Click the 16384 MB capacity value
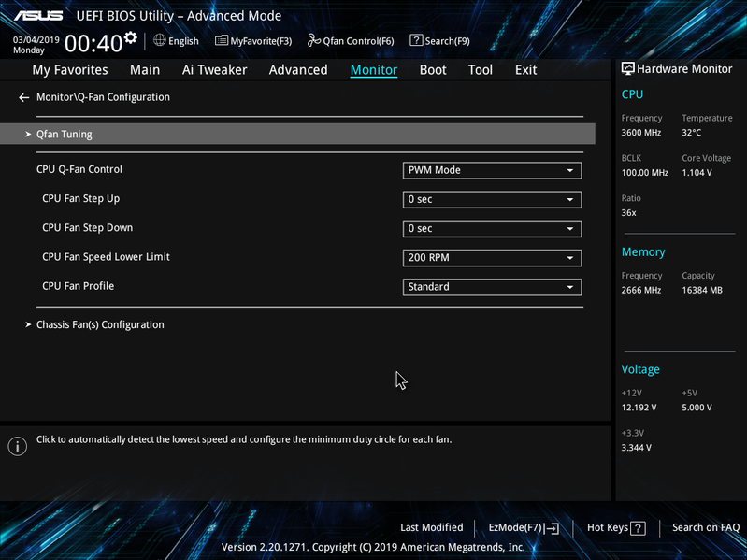Screen dimensions: 747x560 coord(702,290)
